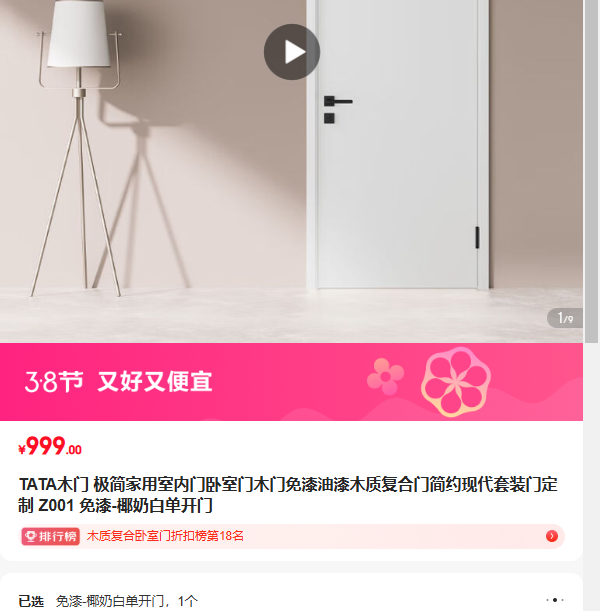Click the black door hinge stopper
Screen dimensions: 600x611
(x=477, y=237)
